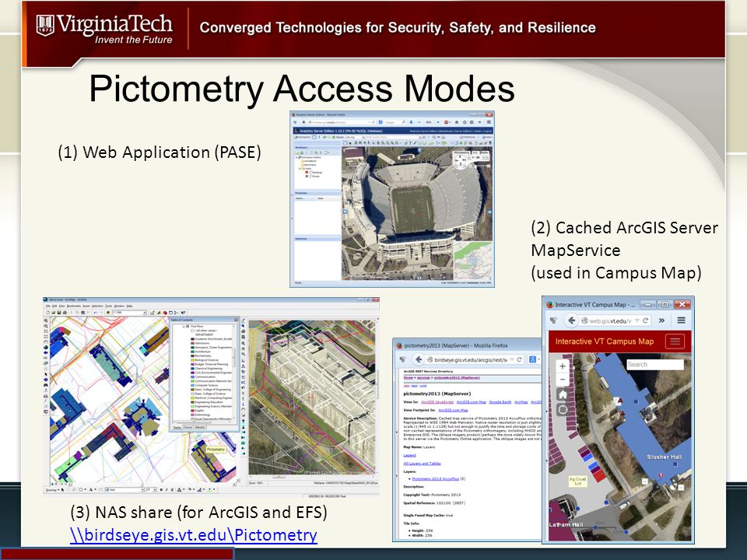The width and height of the screenshot is (747, 560).
Task: Open the Home breadcrumb link in REST directory
Action: [409, 378]
